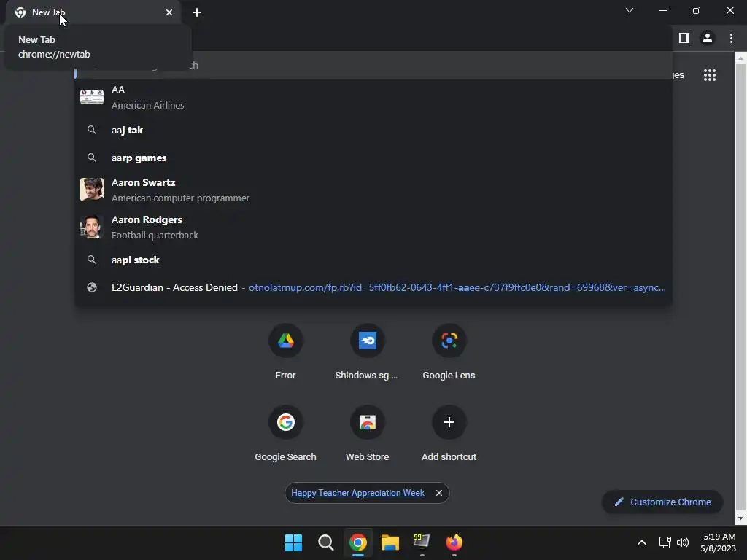Open the Windows Start menu

click(293, 542)
